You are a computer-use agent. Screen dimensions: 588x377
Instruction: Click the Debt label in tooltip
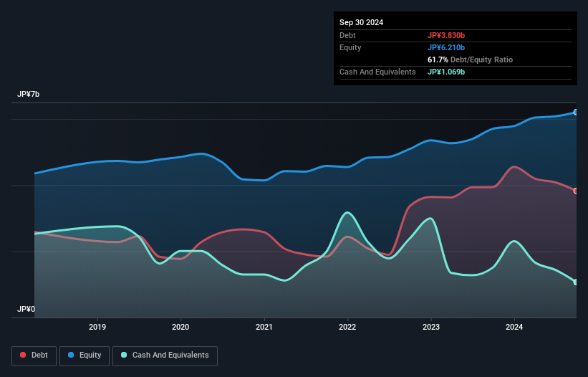point(347,35)
